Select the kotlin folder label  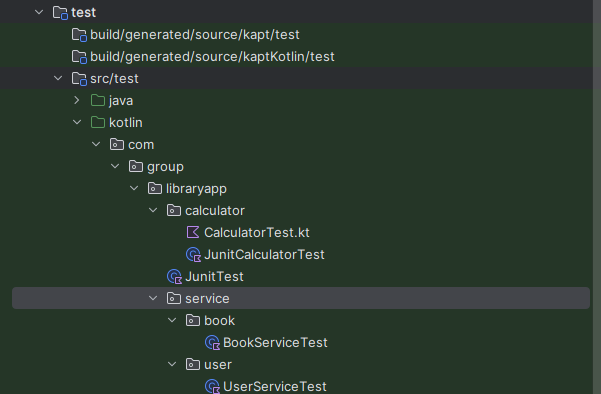pyautogui.click(x=126, y=123)
